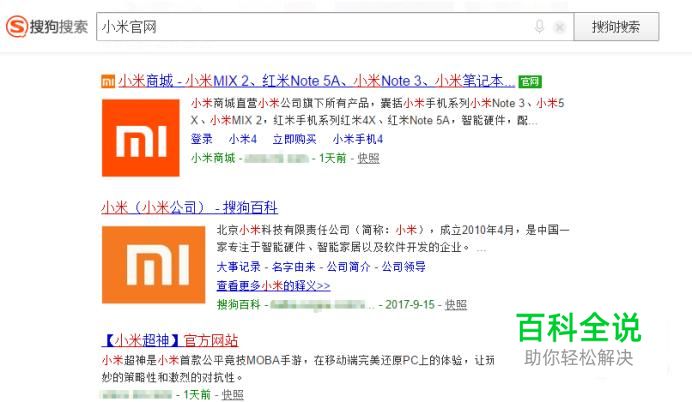
Task: Activate the microphone voice search icon
Action: point(539,26)
